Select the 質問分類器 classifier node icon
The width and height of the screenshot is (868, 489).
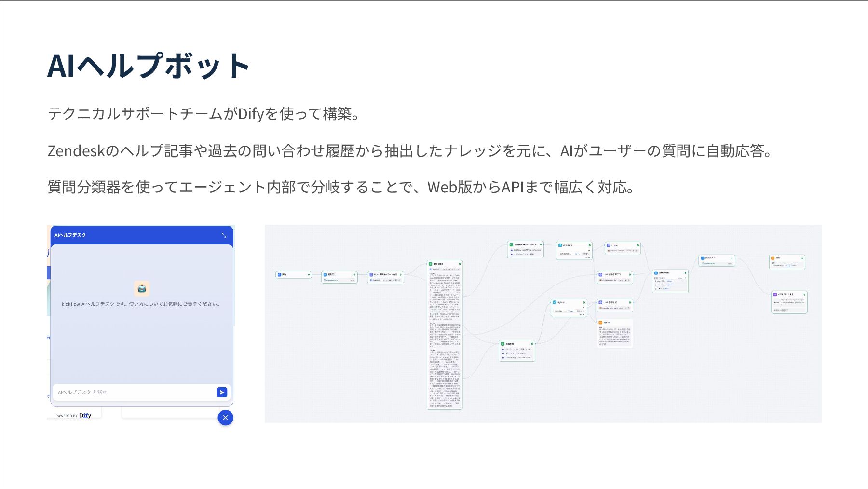tap(431, 264)
